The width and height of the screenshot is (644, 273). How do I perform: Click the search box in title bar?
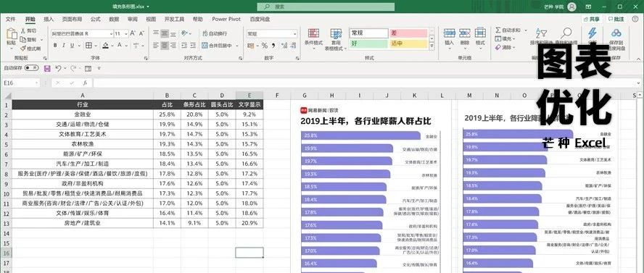326,7
